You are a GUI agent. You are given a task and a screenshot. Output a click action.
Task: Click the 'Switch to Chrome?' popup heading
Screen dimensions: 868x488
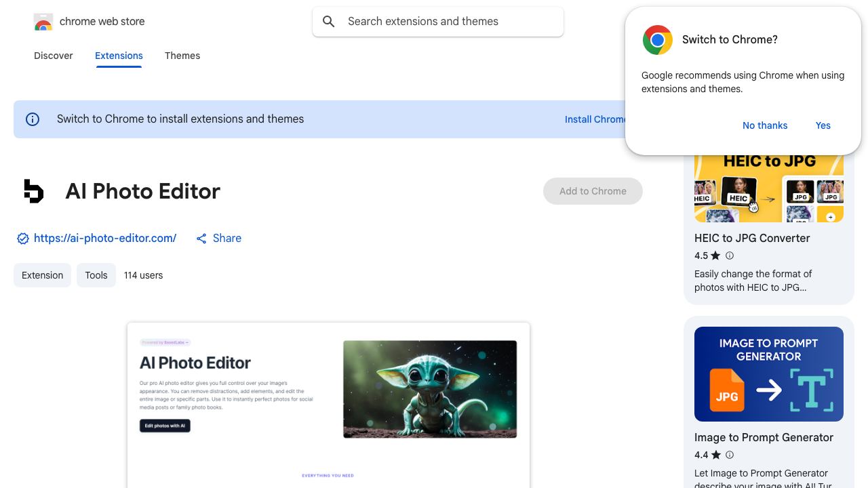[x=730, y=40]
